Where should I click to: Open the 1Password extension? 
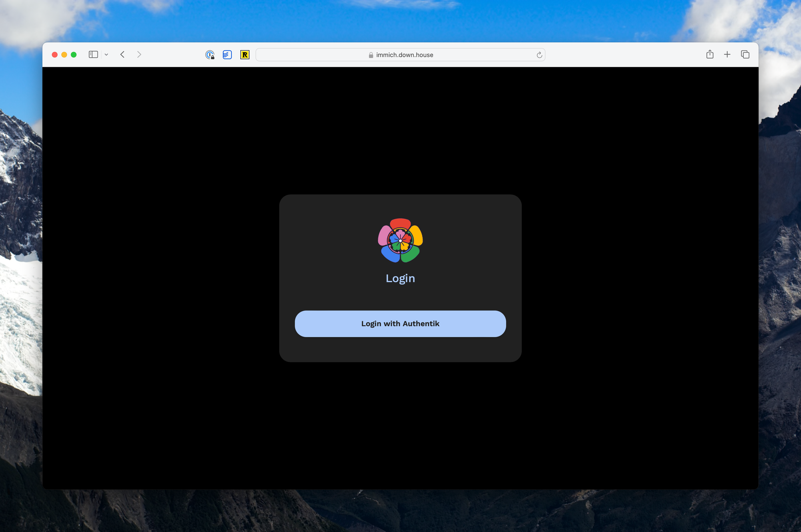point(210,54)
